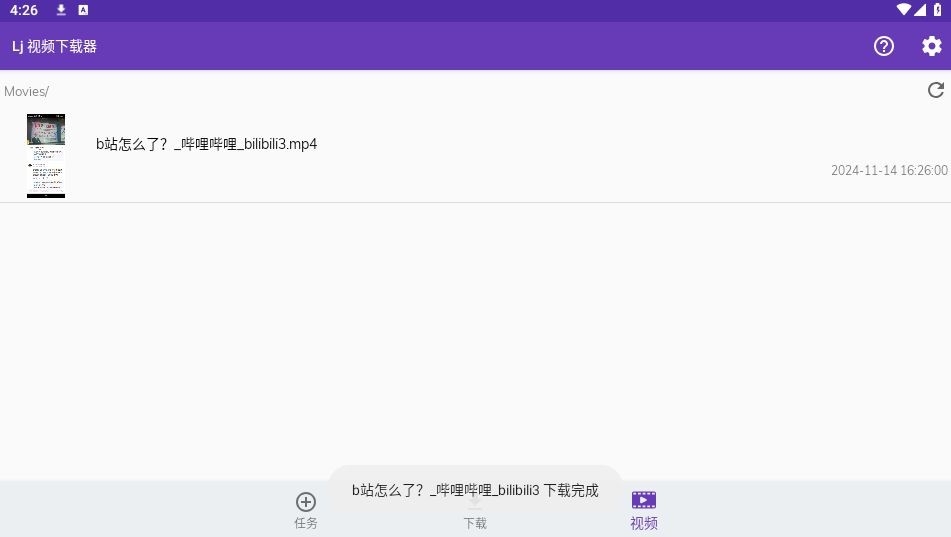Switch to the 下载 tab
Viewport: 951px width, 537px height.
click(x=475, y=522)
